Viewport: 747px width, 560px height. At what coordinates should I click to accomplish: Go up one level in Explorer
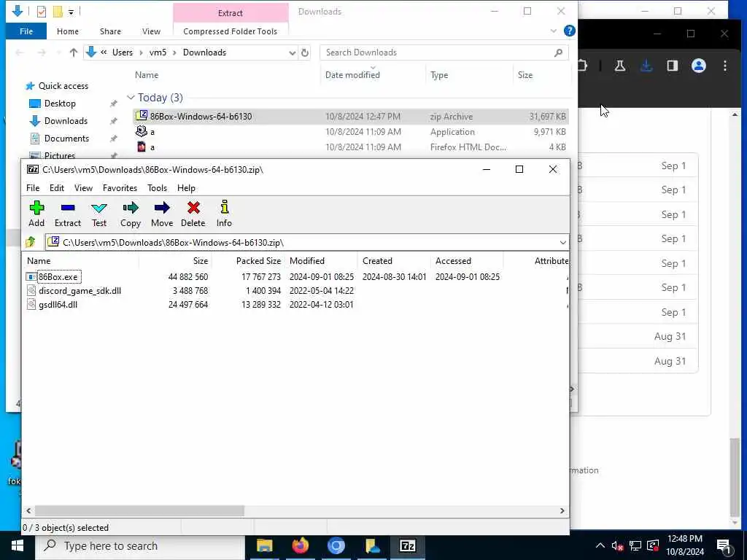(x=74, y=52)
